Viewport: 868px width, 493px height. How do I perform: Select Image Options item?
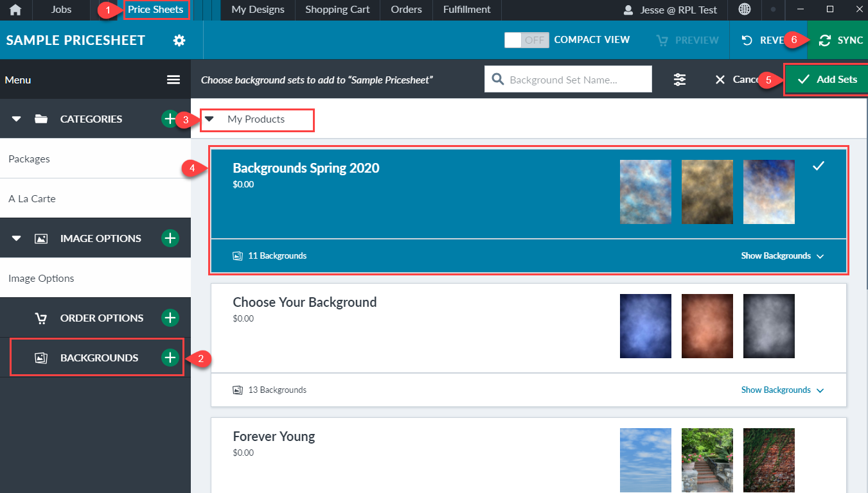[x=95, y=278]
